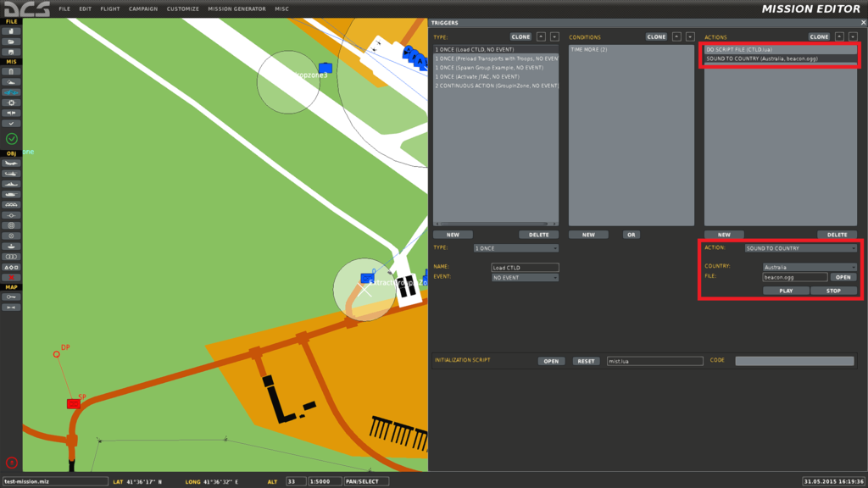The height and width of the screenshot is (488, 868).
Task: Open the trigger Type dropdown showing 1 ONCE
Action: click(x=515, y=248)
